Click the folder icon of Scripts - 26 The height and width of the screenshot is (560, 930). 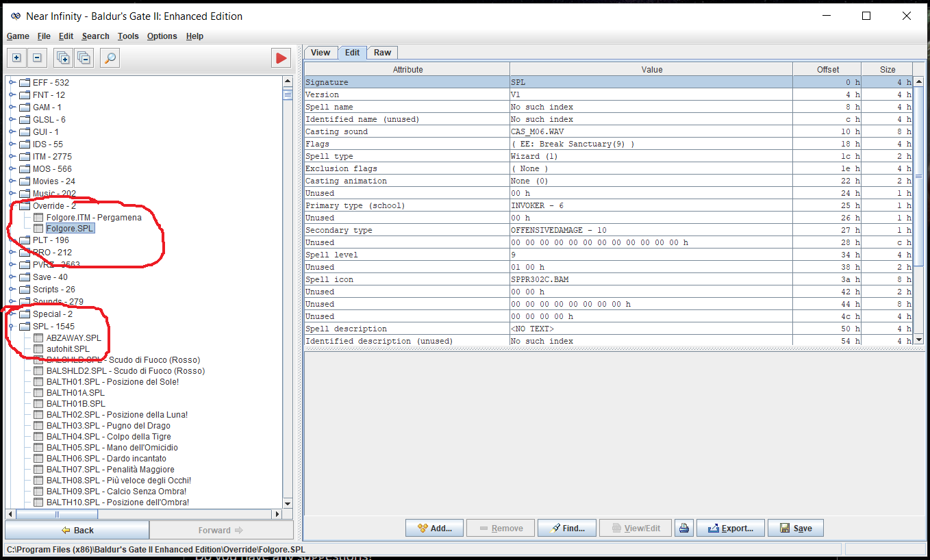(x=25, y=290)
